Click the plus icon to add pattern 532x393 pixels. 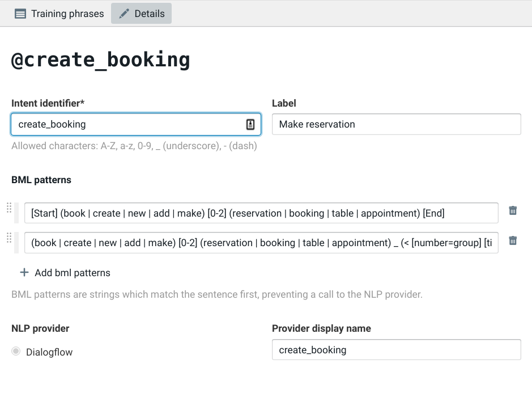(x=24, y=273)
